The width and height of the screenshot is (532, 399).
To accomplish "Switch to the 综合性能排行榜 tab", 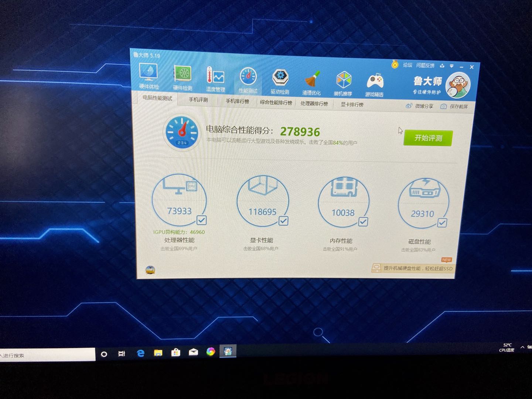I will (276, 103).
